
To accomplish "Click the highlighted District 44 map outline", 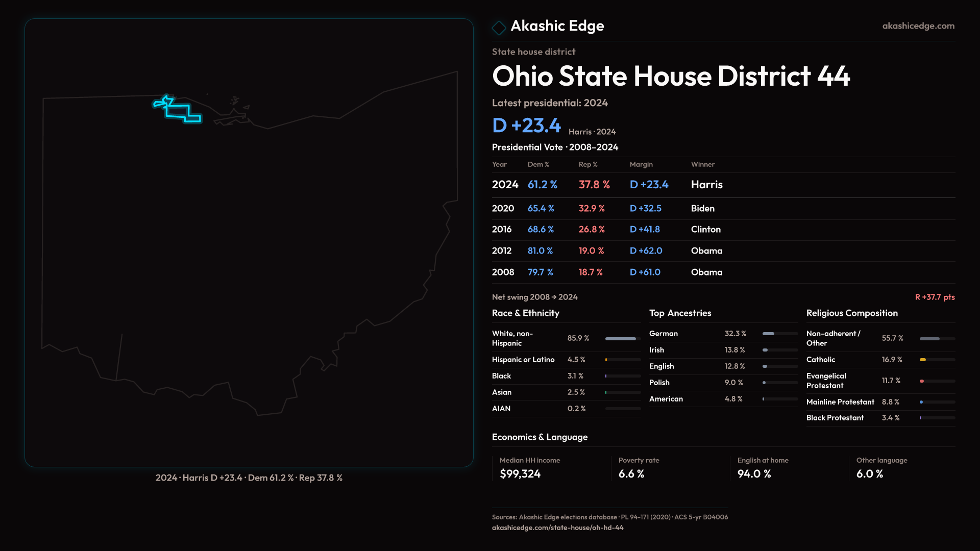I will point(179,111).
